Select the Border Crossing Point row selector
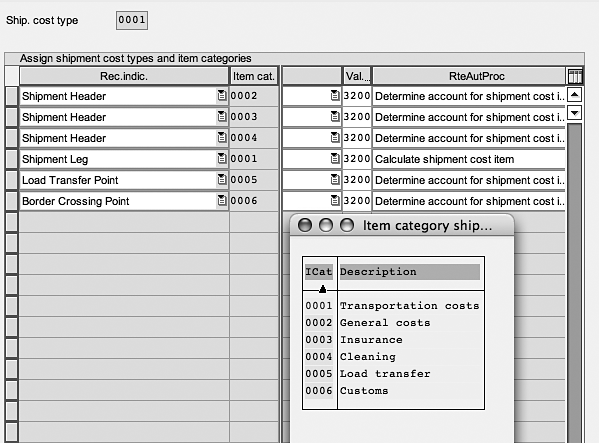The width and height of the screenshot is (599, 443). [x=11, y=201]
